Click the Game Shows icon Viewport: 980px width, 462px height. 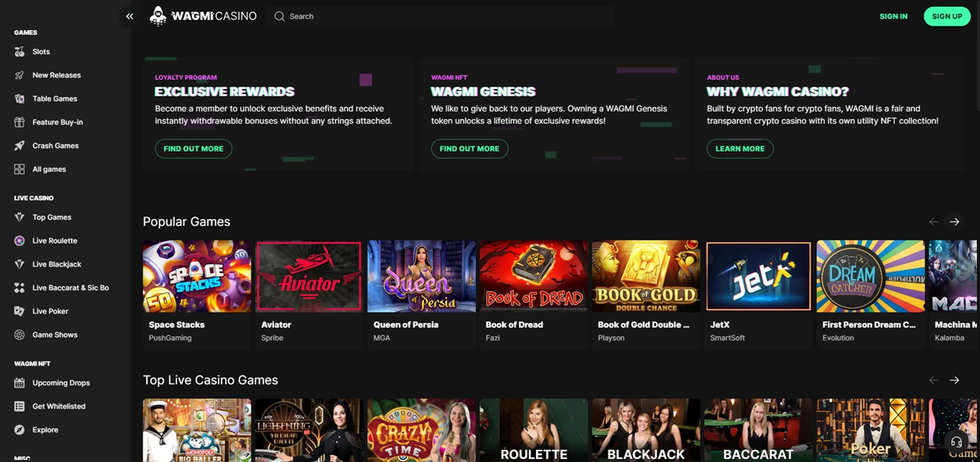click(x=19, y=335)
